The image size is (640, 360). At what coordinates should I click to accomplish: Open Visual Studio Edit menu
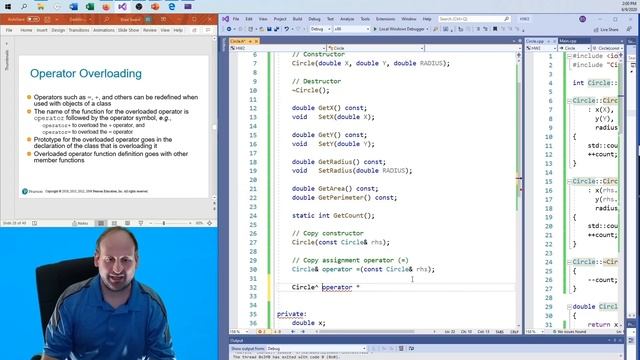(x=249, y=19)
